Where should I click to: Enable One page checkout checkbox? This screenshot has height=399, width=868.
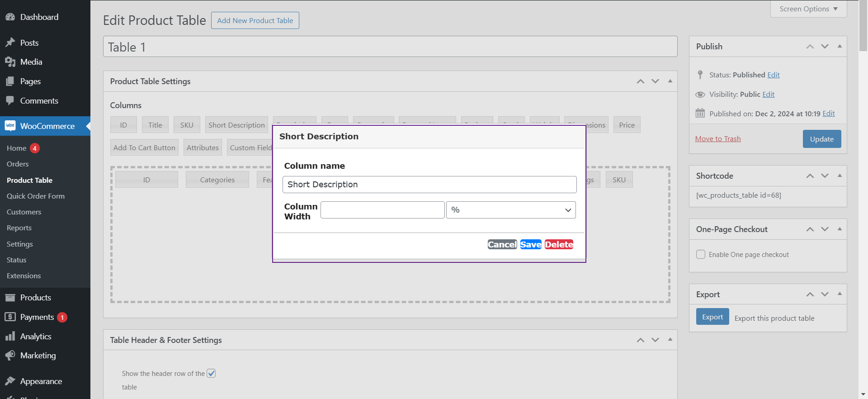tap(701, 254)
